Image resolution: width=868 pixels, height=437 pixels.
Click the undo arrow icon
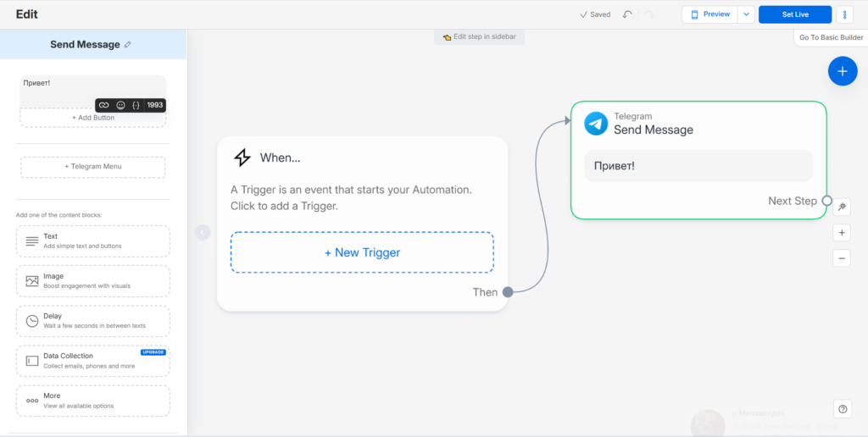point(627,14)
